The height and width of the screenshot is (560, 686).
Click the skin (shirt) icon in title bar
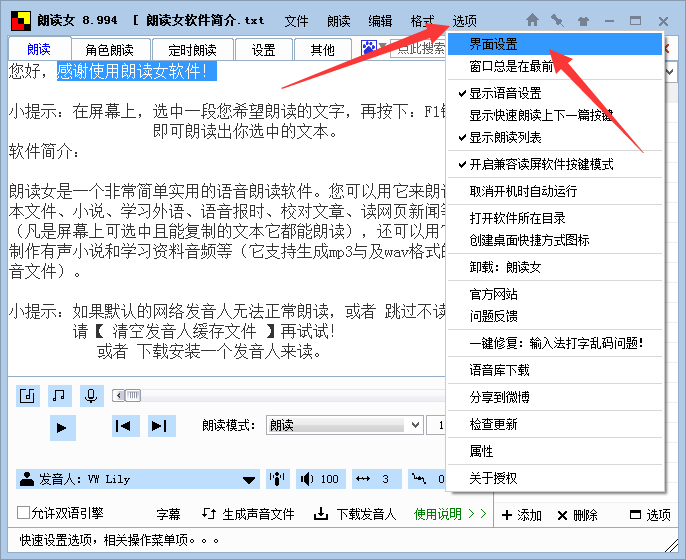click(x=583, y=21)
